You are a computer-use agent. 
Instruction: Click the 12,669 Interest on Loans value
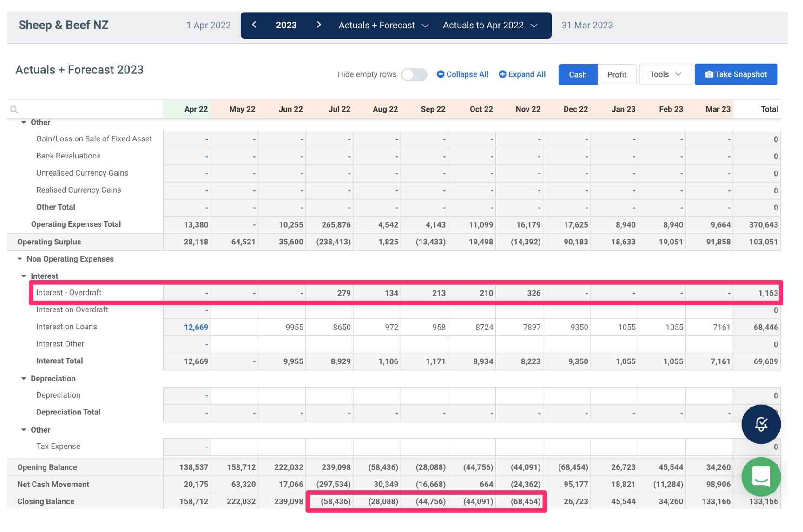(x=196, y=328)
